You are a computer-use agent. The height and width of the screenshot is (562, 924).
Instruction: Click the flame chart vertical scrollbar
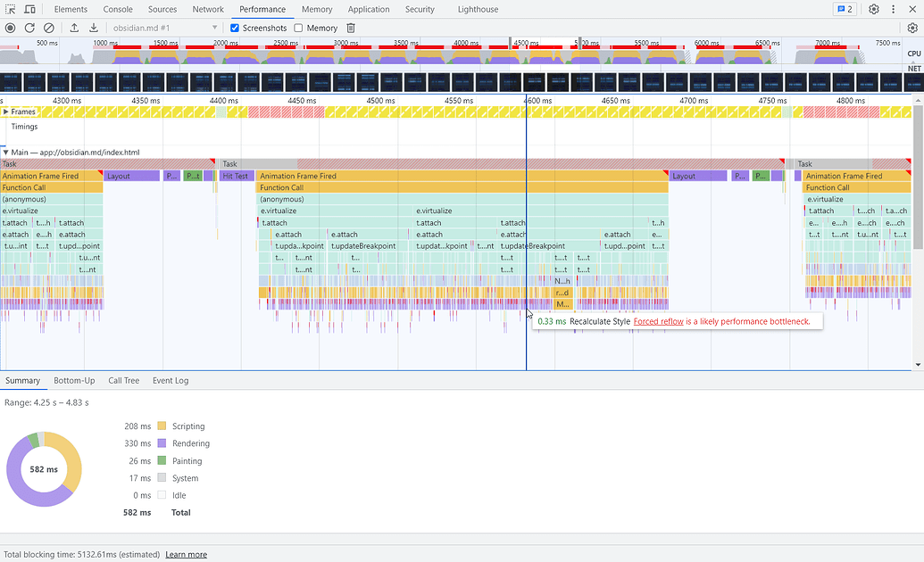pos(918,177)
